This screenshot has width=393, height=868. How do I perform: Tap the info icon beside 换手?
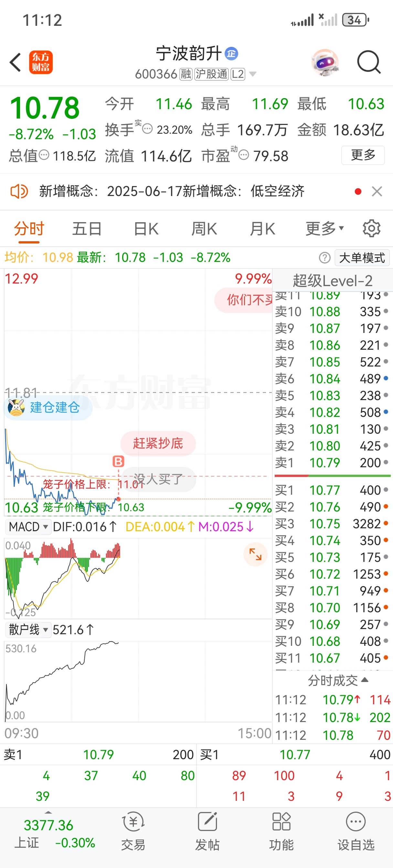[147, 129]
